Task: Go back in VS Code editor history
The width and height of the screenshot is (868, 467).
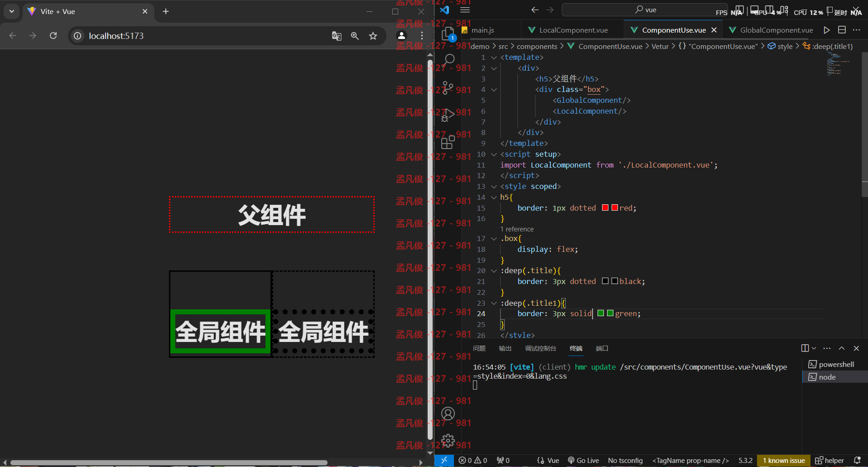Action: coord(535,10)
